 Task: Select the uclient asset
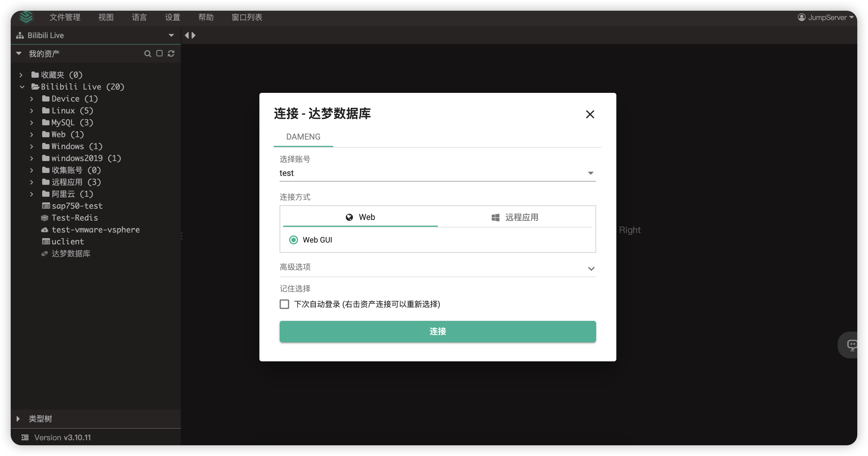[x=68, y=241]
